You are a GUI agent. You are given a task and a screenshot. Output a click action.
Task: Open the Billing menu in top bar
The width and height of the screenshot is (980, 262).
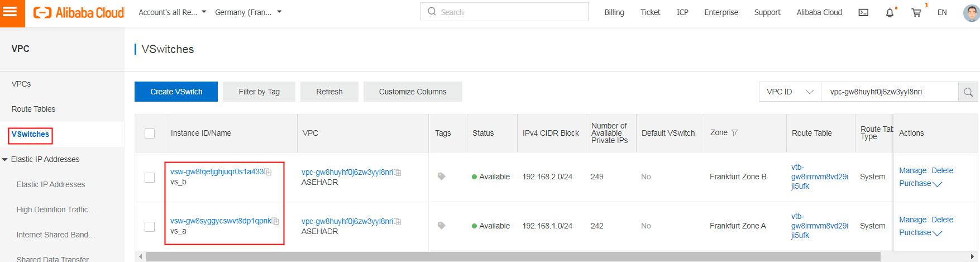[614, 12]
